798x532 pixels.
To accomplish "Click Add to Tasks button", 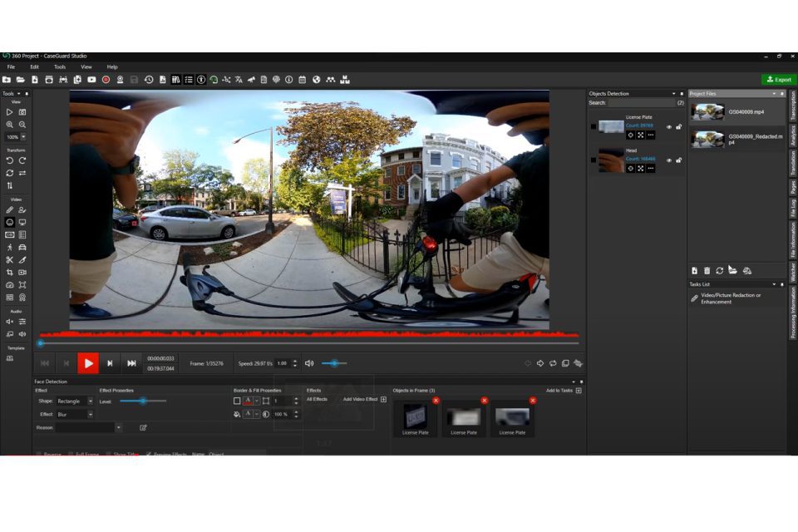I will click(564, 391).
